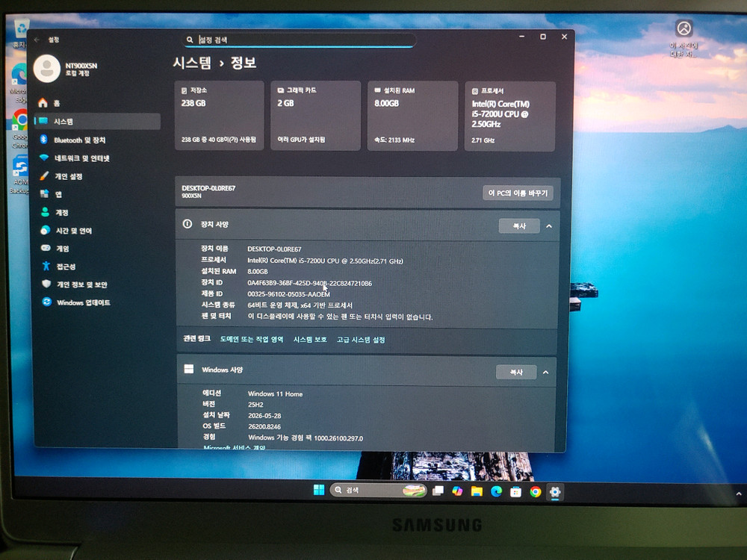Click the 계정 person icon

45,212
